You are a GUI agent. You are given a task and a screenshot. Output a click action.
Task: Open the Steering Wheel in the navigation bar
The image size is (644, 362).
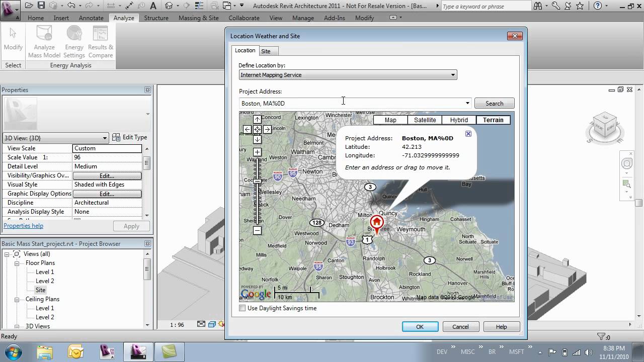[627, 163]
